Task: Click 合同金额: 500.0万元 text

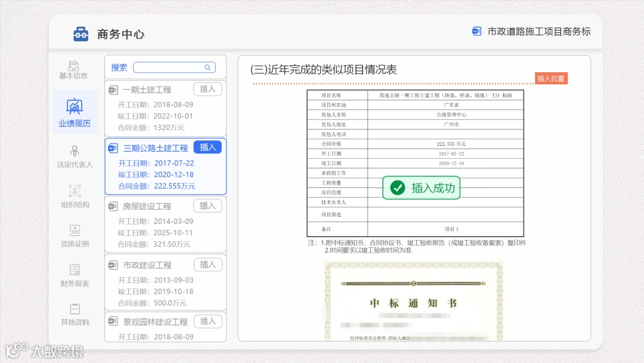Action: [153, 303]
